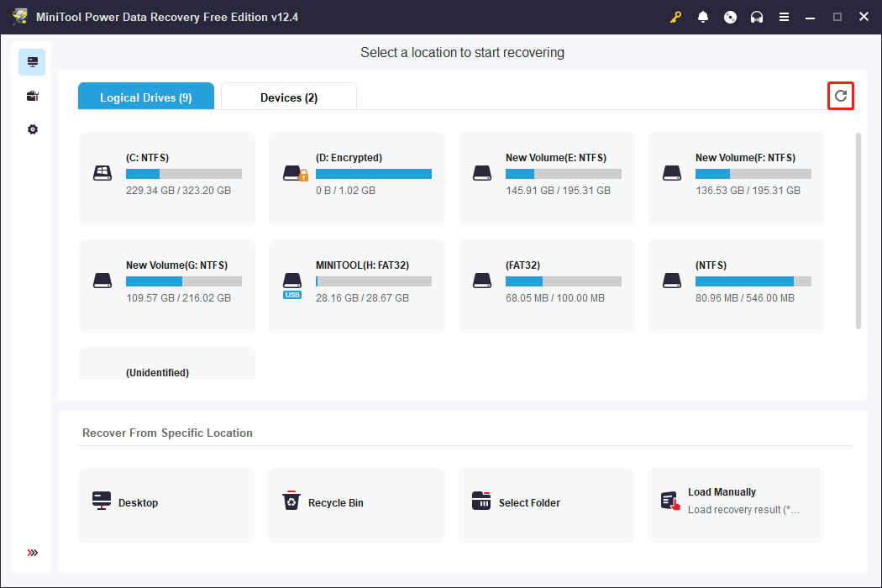This screenshot has width=882, height=588.
Task: Click the D: Encrypted lock drive icon
Action: point(296,173)
